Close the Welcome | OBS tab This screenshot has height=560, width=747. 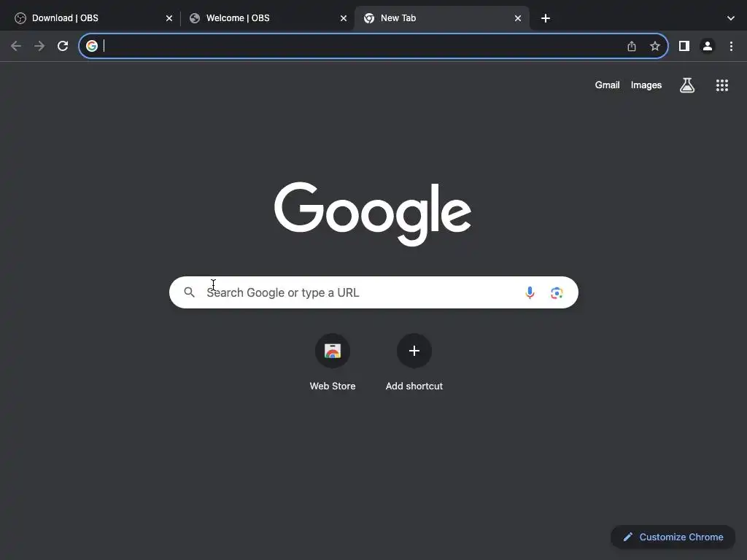pyautogui.click(x=344, y=18)
